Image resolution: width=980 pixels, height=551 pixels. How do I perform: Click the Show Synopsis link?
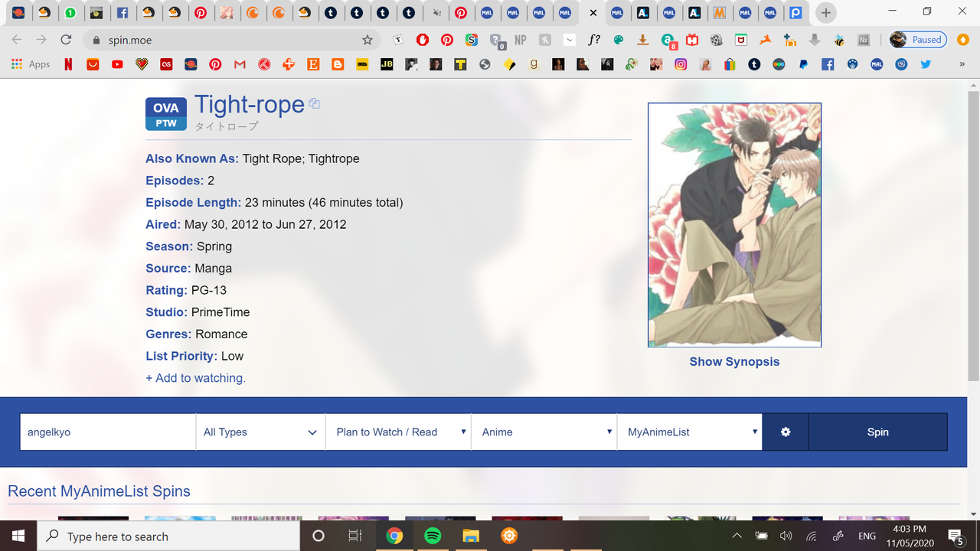tap(734, 362)
